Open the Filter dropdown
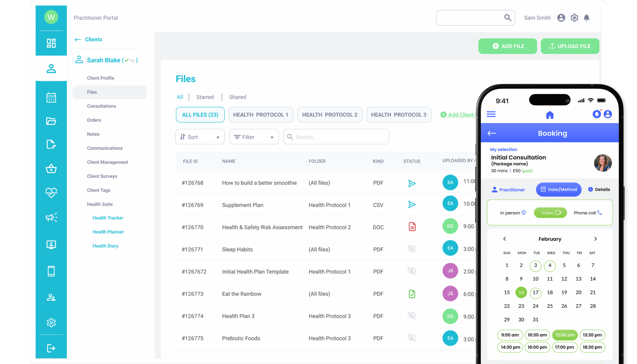This screenshot has height=364, width=637. [254, 137]
